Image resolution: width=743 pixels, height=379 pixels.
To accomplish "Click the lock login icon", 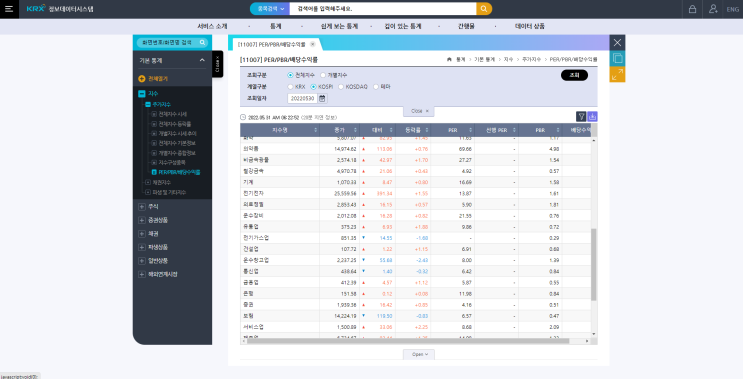I will [x=692, y=9].
